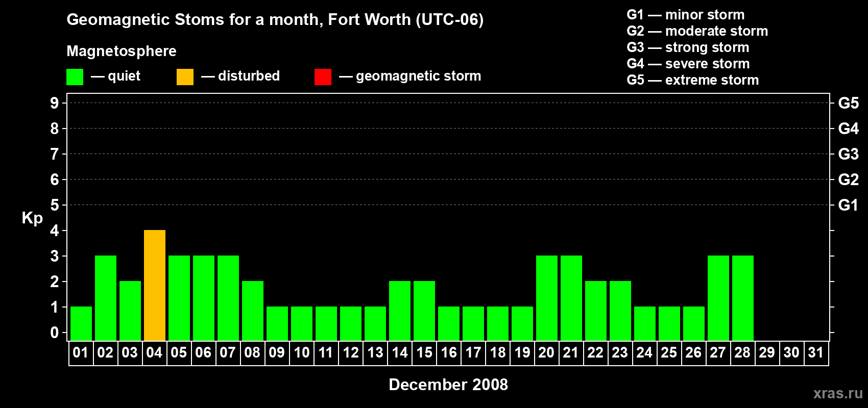Click the day label 19
Viewport: 868px width, 408px height.
(x=522, y=353)
